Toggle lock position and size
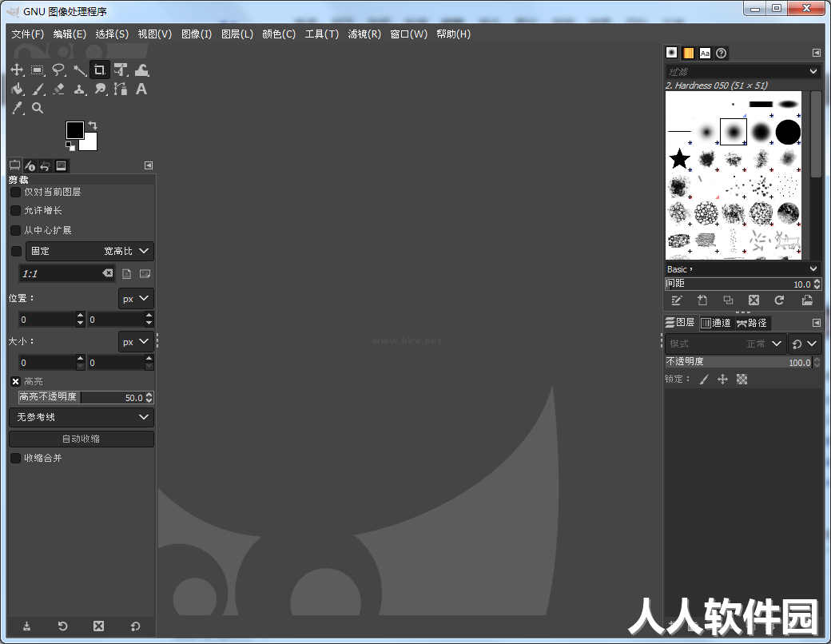The height and width of the screenshot is (644, 831). 722,379
